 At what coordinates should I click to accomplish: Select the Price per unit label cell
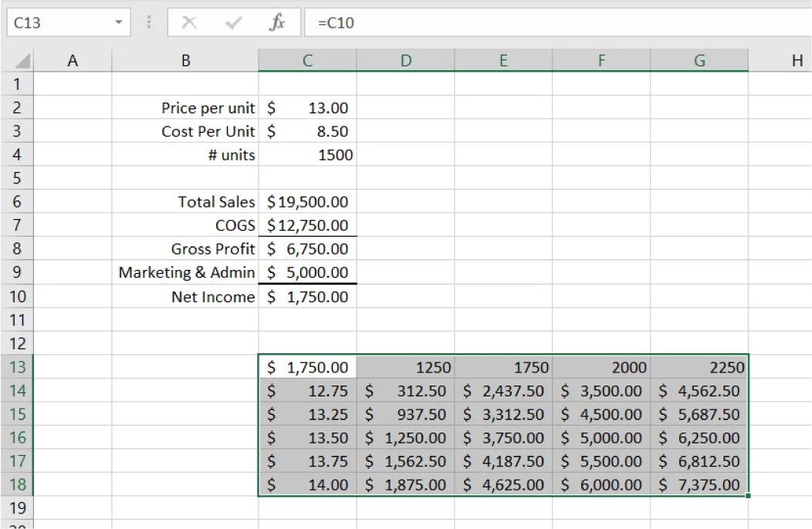(185, 108)
